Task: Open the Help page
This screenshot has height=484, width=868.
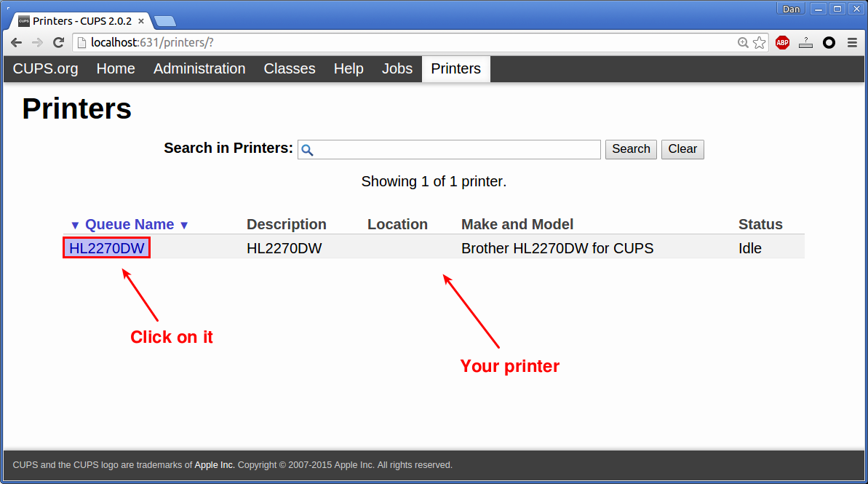Action: tap(349, 68)
